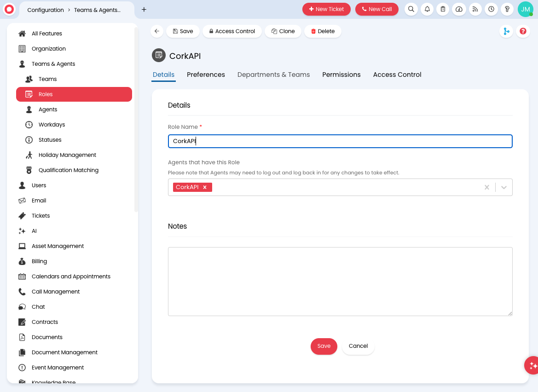Open the clipboard tasks icon

point(443,9)
